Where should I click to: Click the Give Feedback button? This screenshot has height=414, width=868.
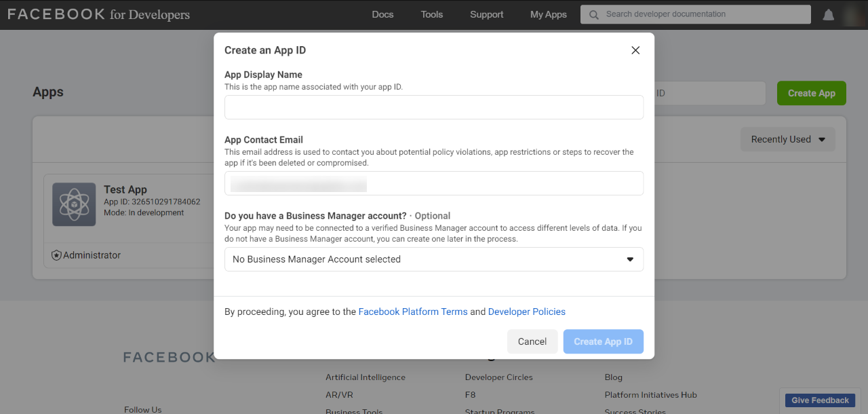pos(820,400)
